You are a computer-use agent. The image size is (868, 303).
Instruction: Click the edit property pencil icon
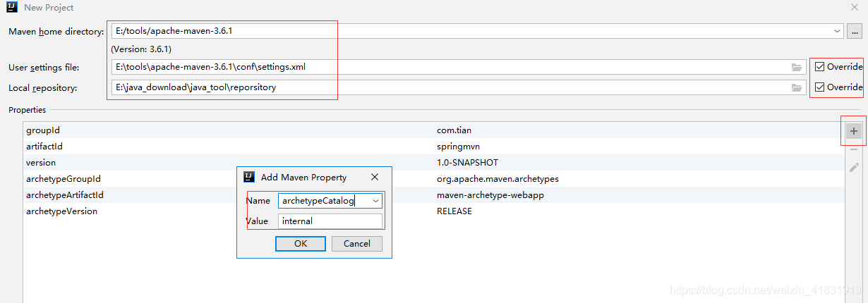point(853,168)
